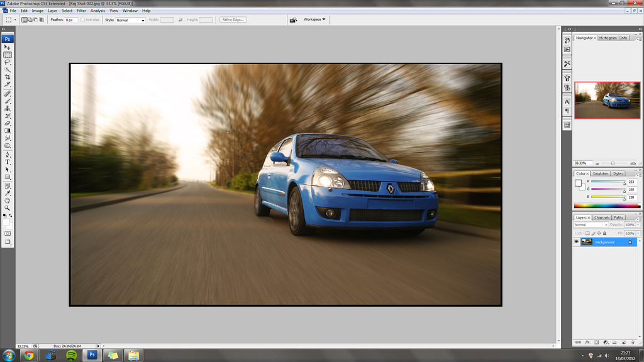
Task: Click the color spectrum ramp bar
Action: pyautogui.click(x=607, y=206)
